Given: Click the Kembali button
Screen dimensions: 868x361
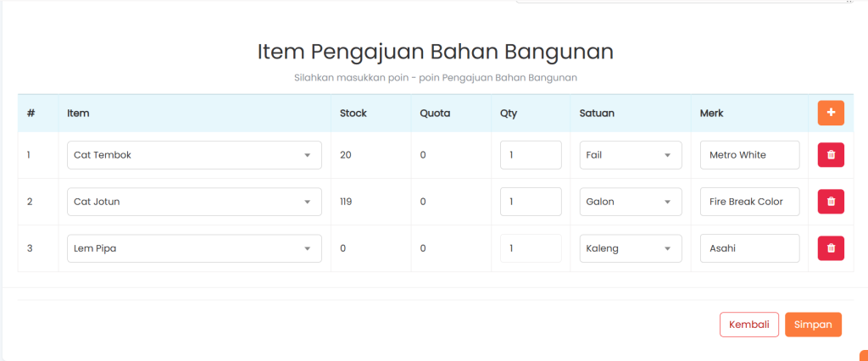Looking at the screenshot, I should (748, 325).
